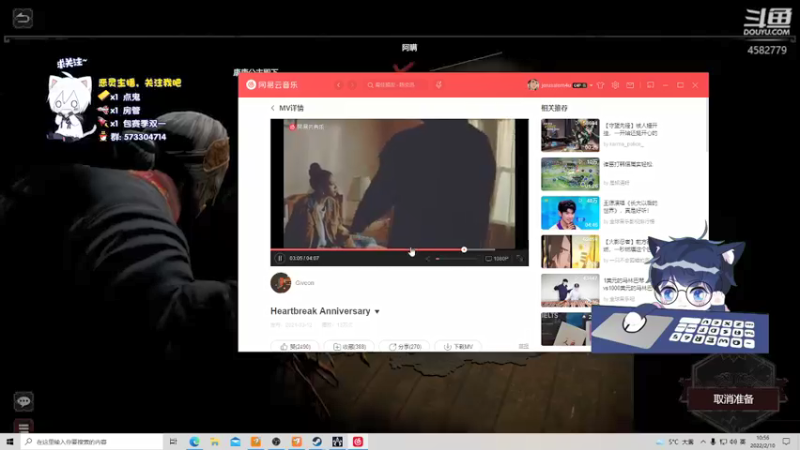800x450 pixels.
Task: Pause the MV playback
Action: 280,259
